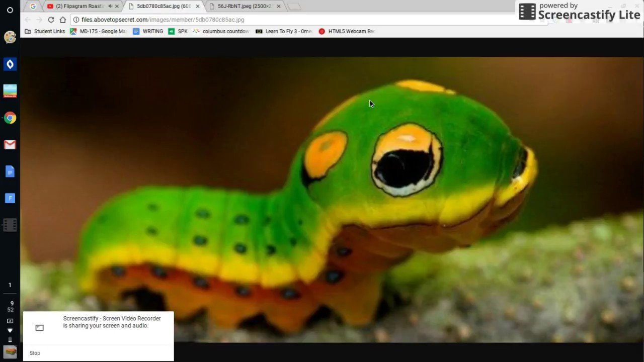
Task: Close the 5db0780c85ac.jpg tab
Action: pyautogui.click(x=198, y=7)
